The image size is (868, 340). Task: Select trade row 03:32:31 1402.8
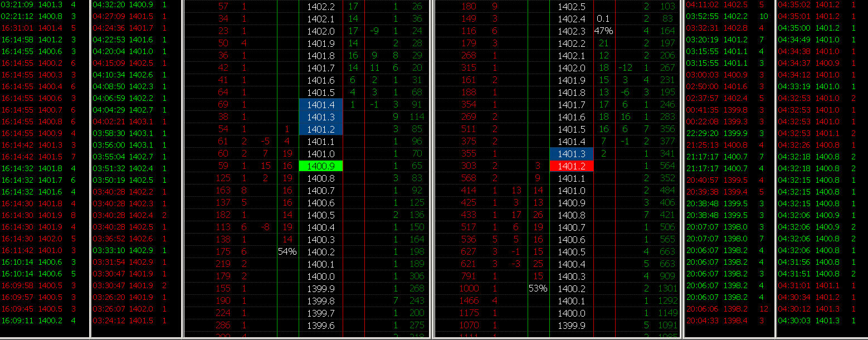pyautogui.click(x=728, y=28)
